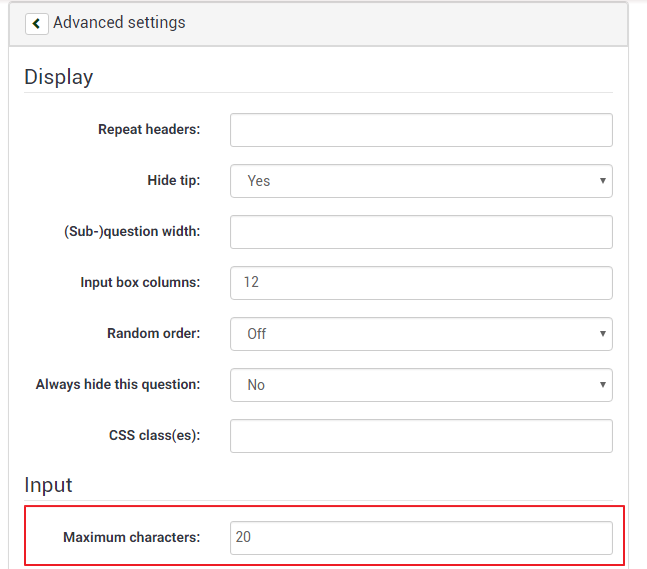Image resolution: width=647 pixels, height=569 pixels.
Task: Open the Hide tip dropdown
Action: [420, 181]
